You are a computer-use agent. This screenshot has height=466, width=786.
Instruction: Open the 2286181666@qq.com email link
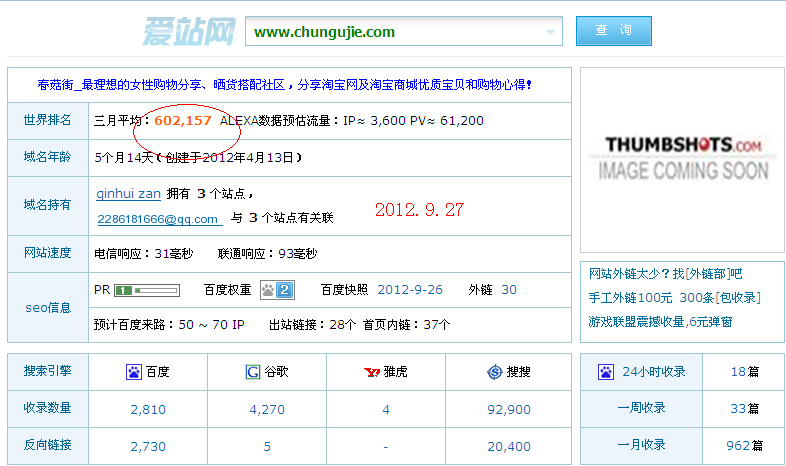point(158,218)
